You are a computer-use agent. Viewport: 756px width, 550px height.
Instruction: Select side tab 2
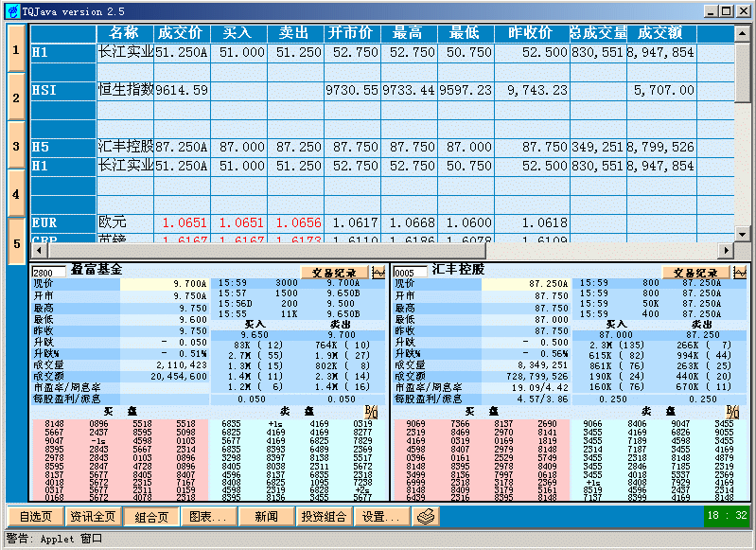click(x=16, y=98)
